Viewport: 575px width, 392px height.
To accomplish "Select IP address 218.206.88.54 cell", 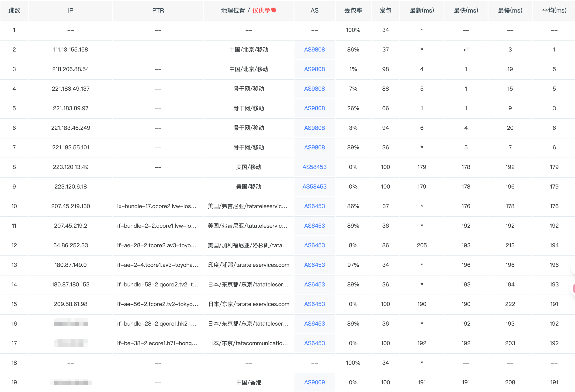I will tap(70, 69).
